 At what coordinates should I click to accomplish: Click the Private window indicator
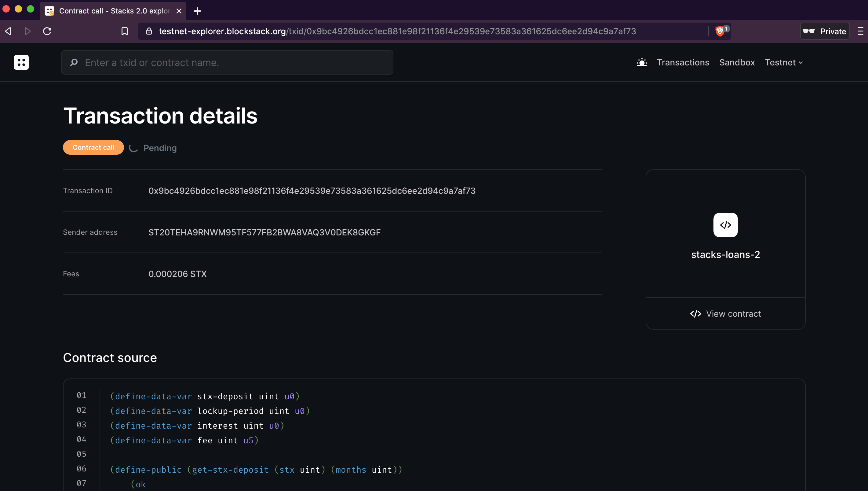824,31
